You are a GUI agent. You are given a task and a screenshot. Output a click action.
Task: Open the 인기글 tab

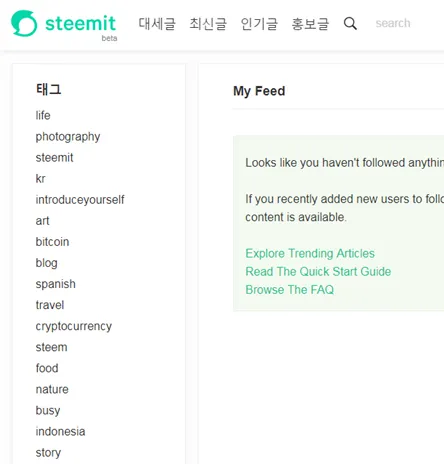(259, 24)
